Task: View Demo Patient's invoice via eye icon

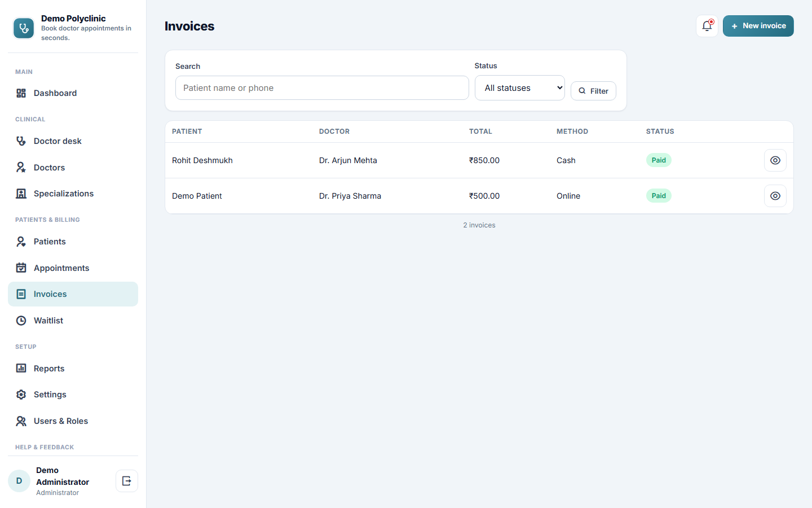Action: (775, 196)
